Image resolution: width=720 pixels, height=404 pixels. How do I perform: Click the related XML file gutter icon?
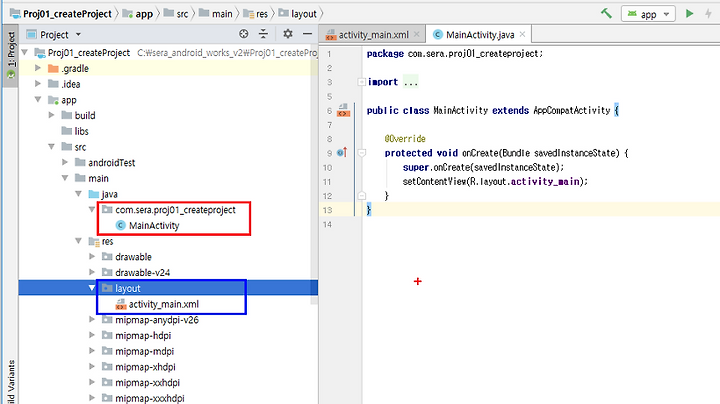pyautogui.click(x=343, y=110)
